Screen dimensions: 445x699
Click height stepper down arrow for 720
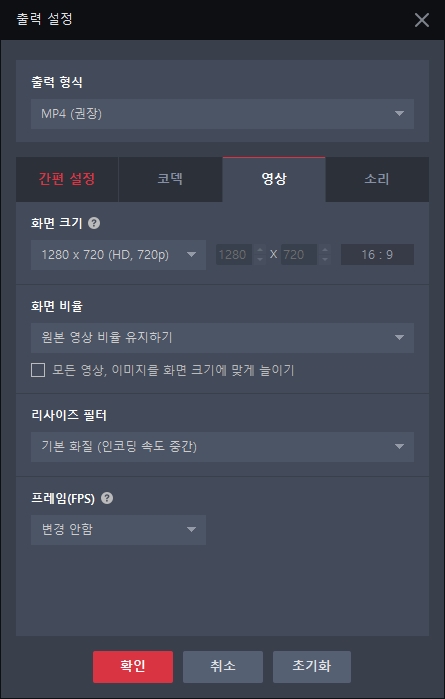[325, 259]
